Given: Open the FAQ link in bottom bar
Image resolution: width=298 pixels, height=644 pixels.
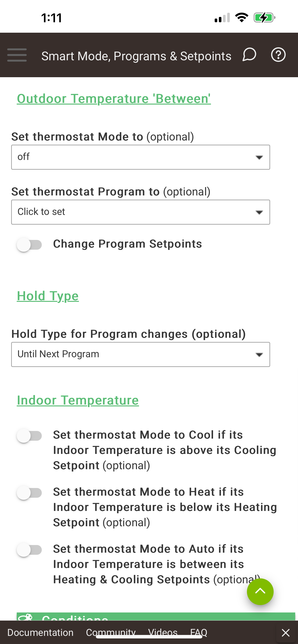Looking at the screenshot, I should click(x=199, y=632).
